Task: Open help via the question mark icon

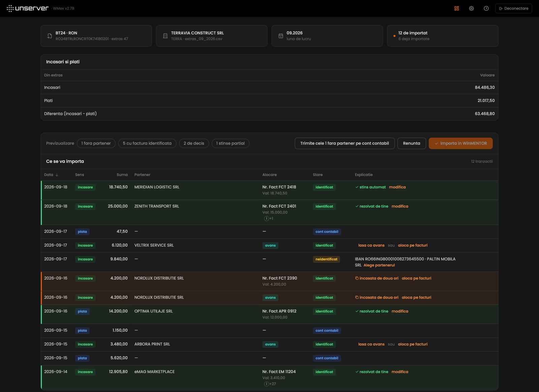Action: (x=486, y=8)
